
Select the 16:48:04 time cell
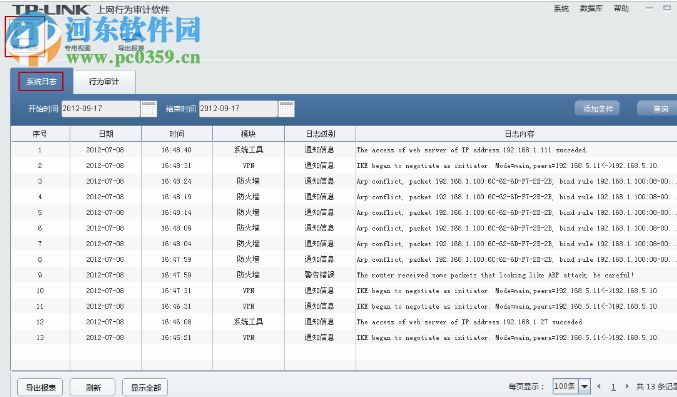(177, 244)
